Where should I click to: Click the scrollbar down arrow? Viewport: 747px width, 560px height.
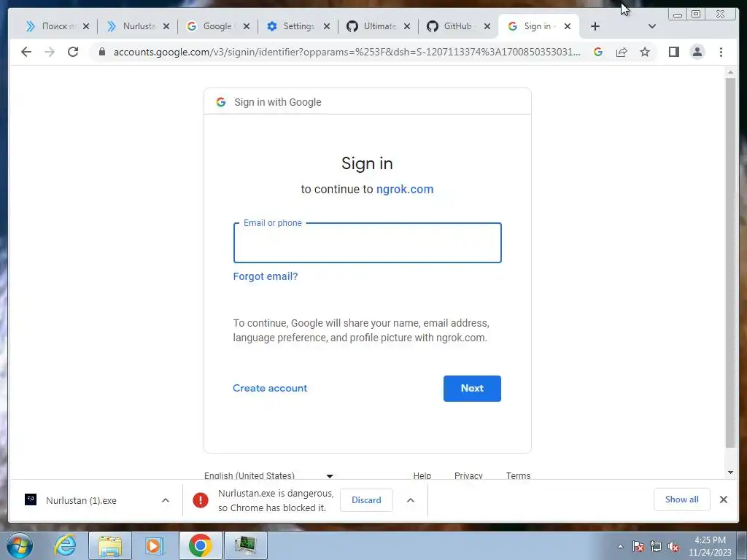coord(730,472)
